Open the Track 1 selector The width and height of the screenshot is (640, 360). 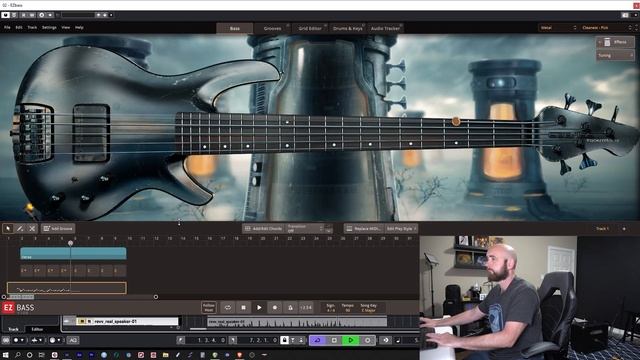(602, 229)
